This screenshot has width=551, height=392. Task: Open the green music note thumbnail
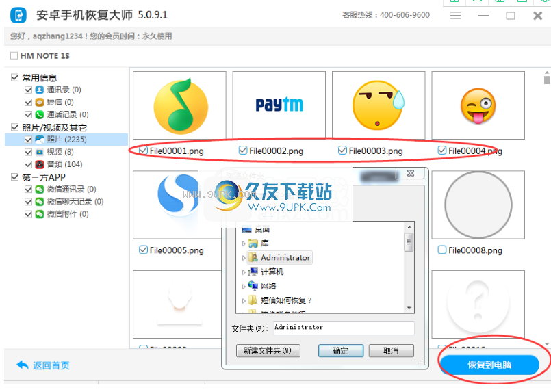pyautogui.click(x=179, y=105)
